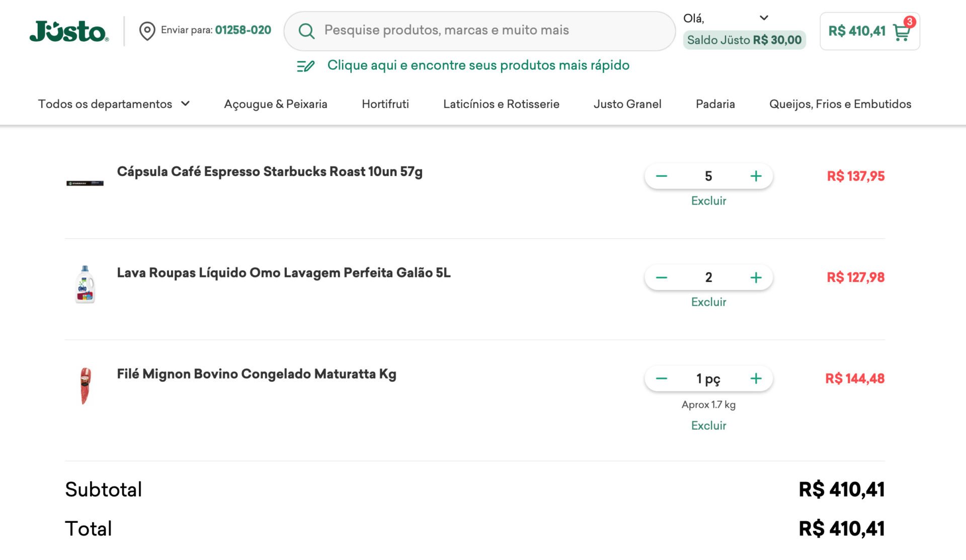Open the shopping cart icon
Viewport: 966px width, 560px height.
tap(901, 33)
